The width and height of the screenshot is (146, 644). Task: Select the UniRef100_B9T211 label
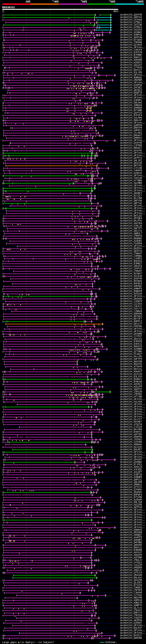click(131, 369)
